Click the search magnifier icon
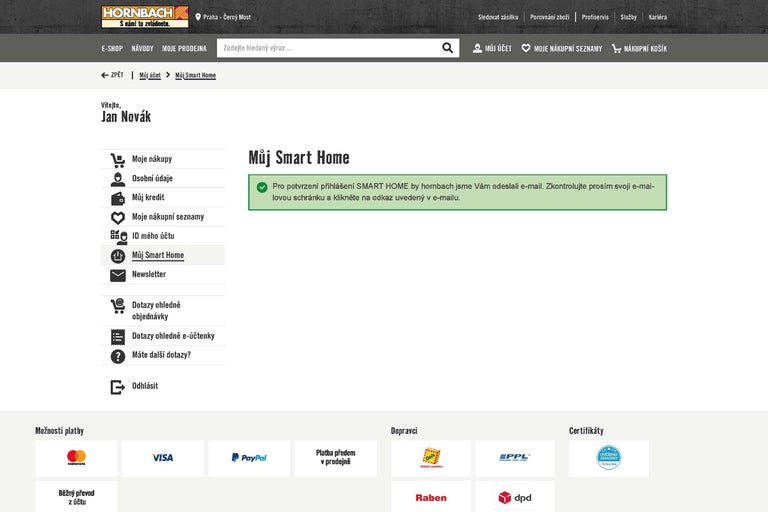This screenshot has height=512, width=768. 447,48
